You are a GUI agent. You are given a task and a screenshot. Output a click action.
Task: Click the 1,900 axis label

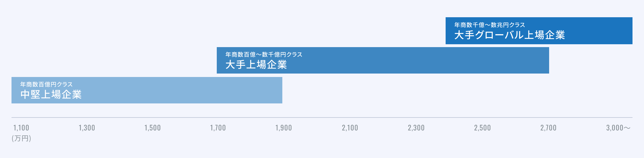point(283,128)
